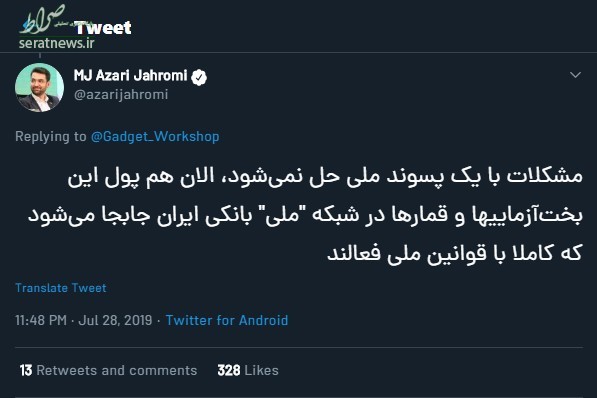Viewport: 597px width, 398px height.
Task: Click the blue verified badge icon
Action: 199,77
